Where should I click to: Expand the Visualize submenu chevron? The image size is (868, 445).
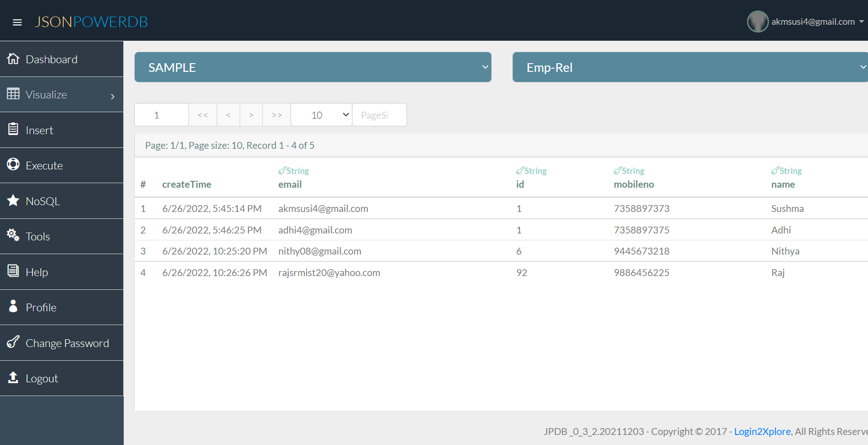(112, 97)
